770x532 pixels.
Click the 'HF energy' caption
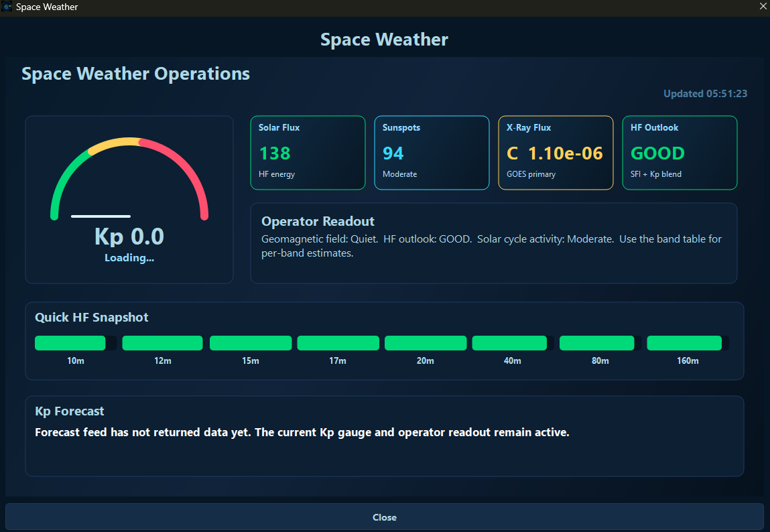(277, 174)
